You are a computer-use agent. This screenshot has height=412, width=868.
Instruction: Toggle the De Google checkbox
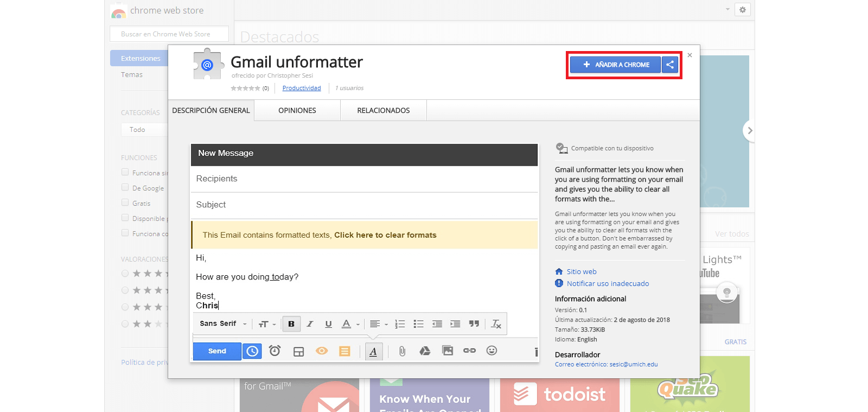(x=125, y=187)
